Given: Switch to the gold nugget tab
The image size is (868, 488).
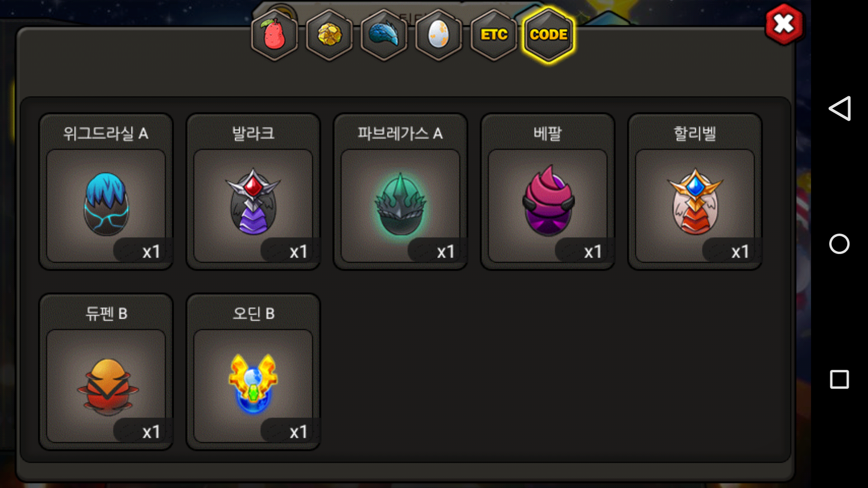Looking at the screenshot, I should tap(329, 35).
